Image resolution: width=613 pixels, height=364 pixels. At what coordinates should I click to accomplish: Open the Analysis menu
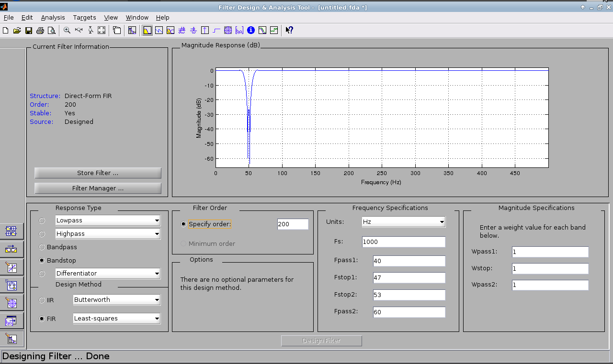[53, 17]
